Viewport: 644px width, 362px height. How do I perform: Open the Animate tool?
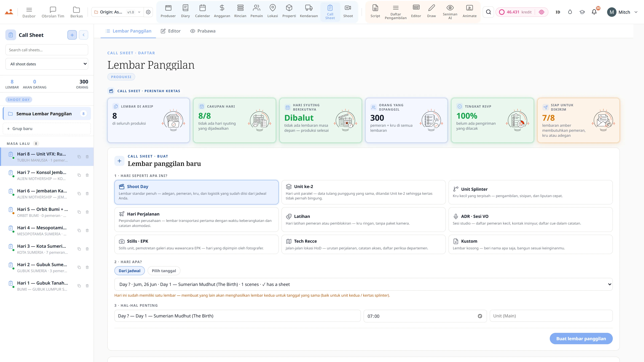tap(469, 12)
